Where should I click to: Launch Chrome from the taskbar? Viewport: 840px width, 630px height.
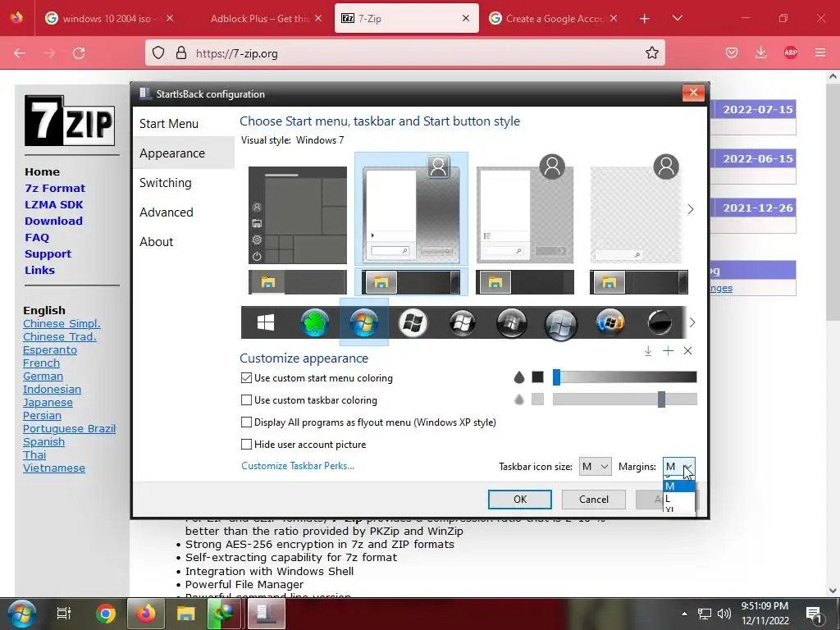coord(106,614)
